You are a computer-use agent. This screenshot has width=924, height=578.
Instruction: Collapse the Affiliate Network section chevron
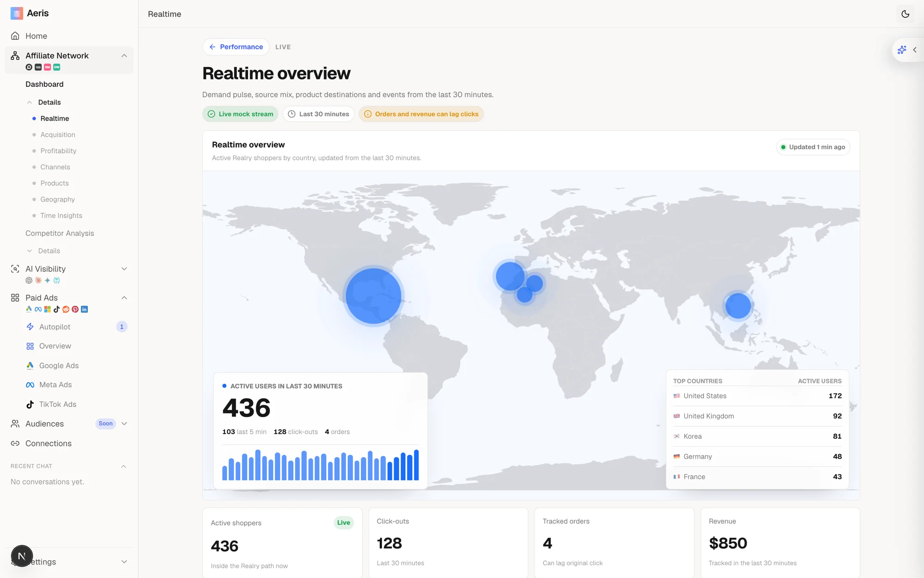124,55
